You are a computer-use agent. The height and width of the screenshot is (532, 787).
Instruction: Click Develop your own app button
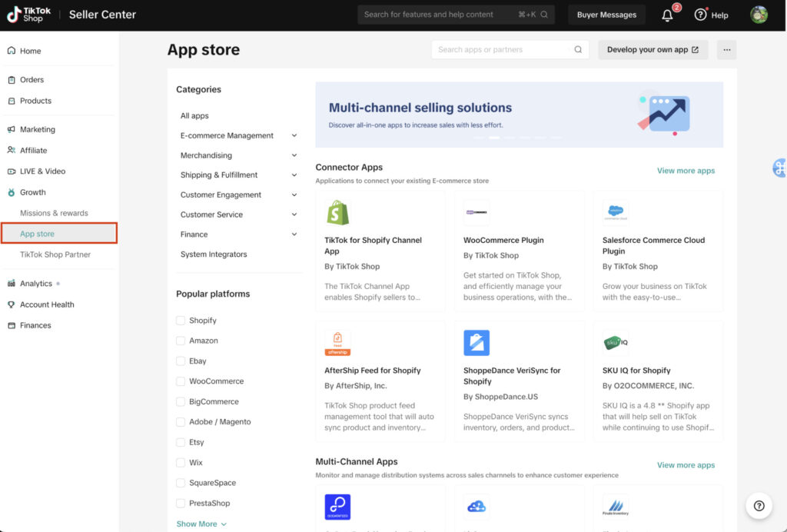point(653,50)
